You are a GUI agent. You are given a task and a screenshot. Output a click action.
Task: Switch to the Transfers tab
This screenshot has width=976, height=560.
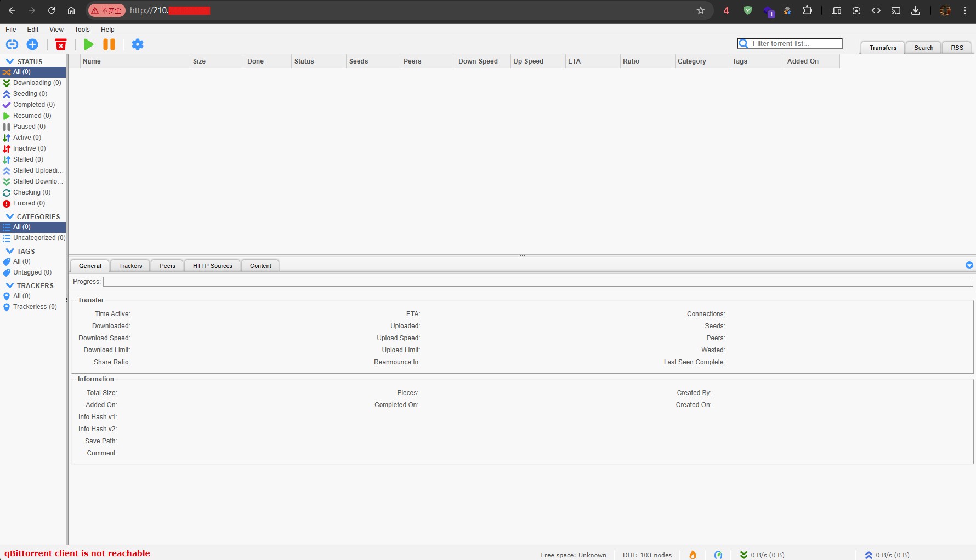point(883,48)
